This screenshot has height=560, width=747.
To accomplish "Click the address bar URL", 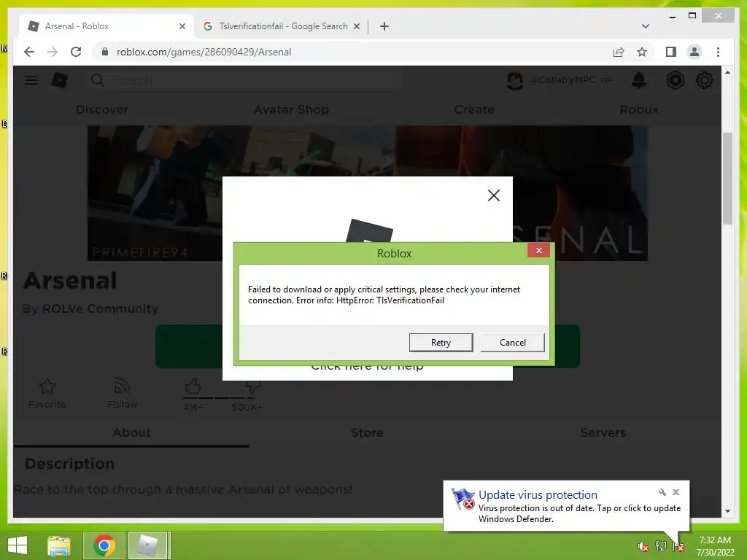I will [204, 52].
